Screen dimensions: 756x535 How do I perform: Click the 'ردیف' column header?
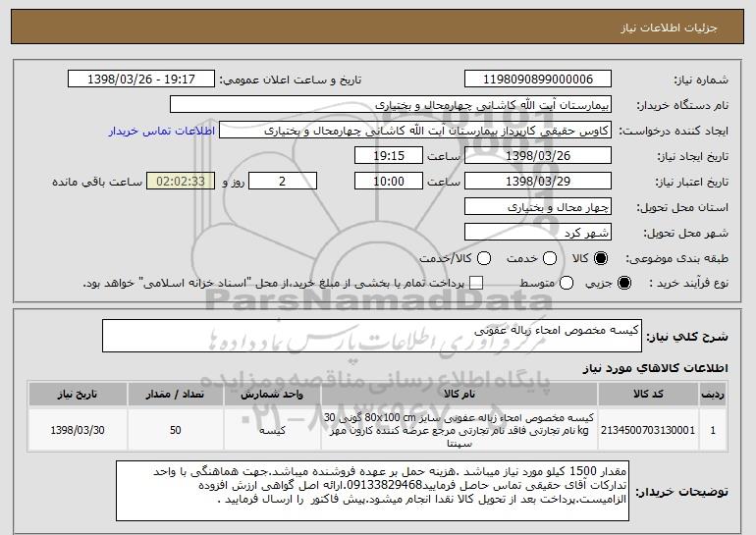click(713, 395)
